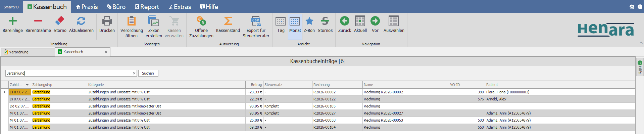Sort by Steuersatz column header

coord(287,85)
